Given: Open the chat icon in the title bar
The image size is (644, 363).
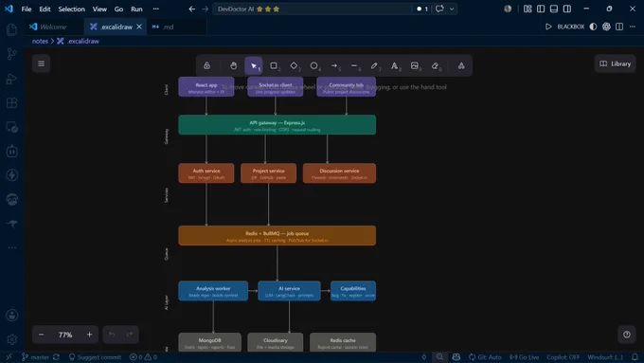Looking at the screenshot, I should [x=439, y=9].
